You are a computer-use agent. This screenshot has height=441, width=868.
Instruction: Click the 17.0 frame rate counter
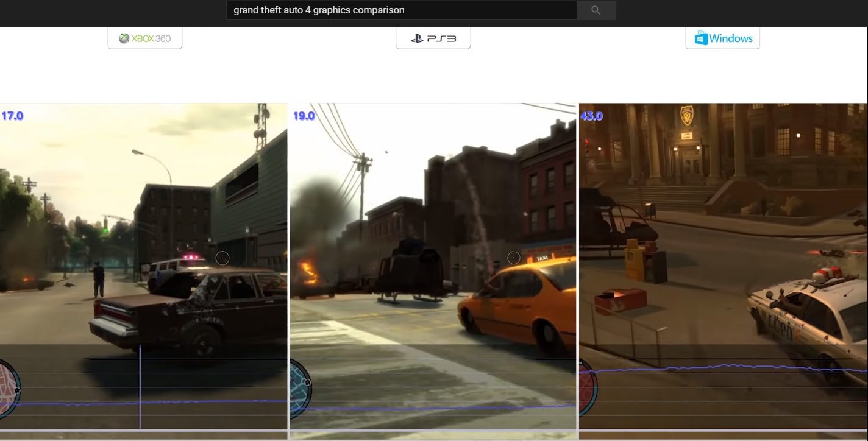coord(12,116)
